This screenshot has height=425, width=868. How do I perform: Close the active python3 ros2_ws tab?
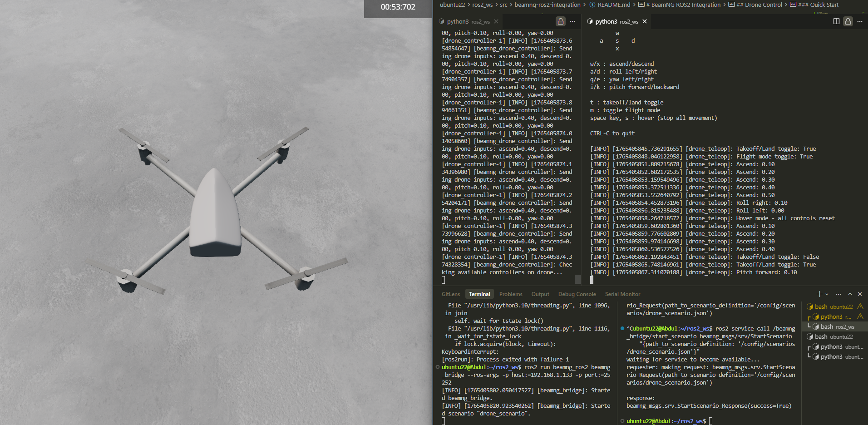pyautogui.click(x=645, y=21)
